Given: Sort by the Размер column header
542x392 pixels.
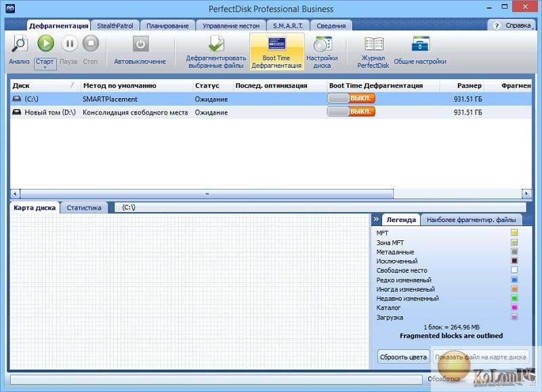Looking at the screenshot, I should point(462,86).
